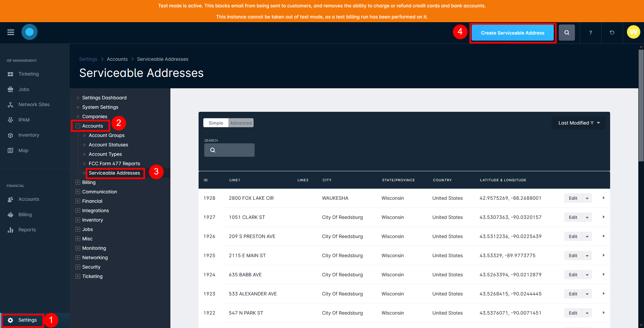Open the Edit dropdown for address 1928
This screenshot has height=328, width=644.
(x=587, y=198)
